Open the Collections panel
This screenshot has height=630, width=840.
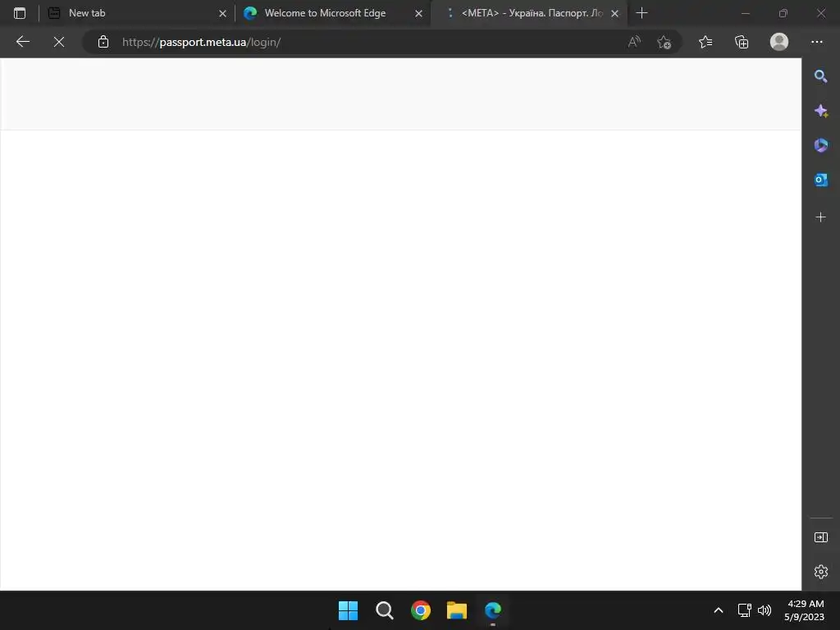[x=742, y=42]
